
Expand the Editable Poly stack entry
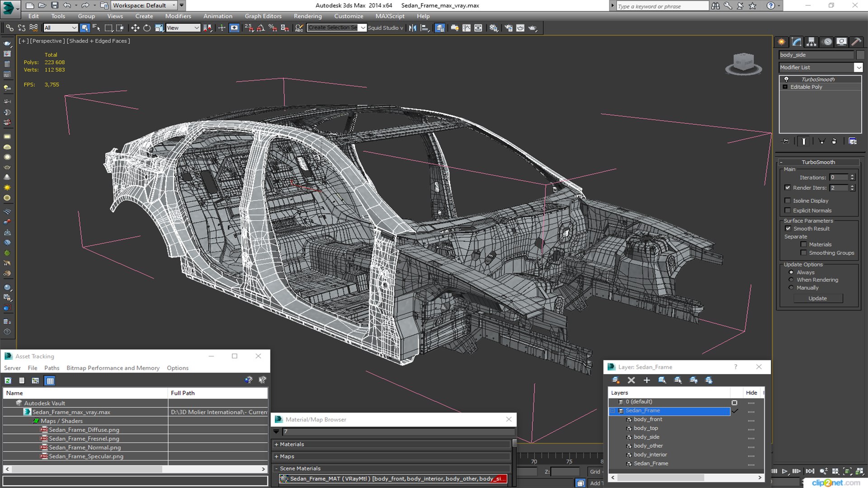pyautogui.click(x=785, y=87)
